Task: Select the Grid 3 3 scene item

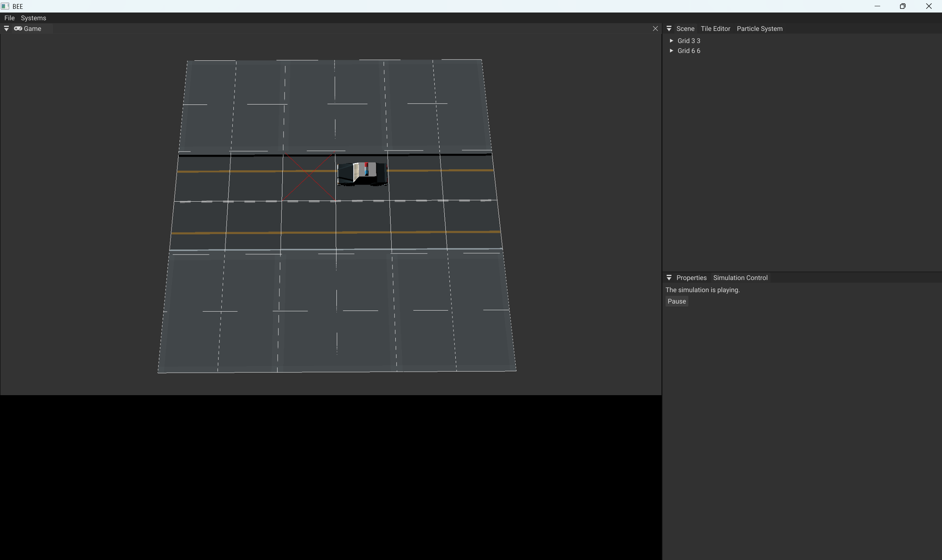Action: [689, 41]
